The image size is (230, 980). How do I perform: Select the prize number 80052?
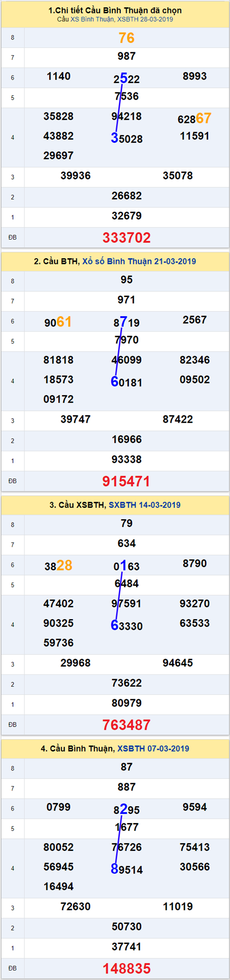click(x=58, y=848)
